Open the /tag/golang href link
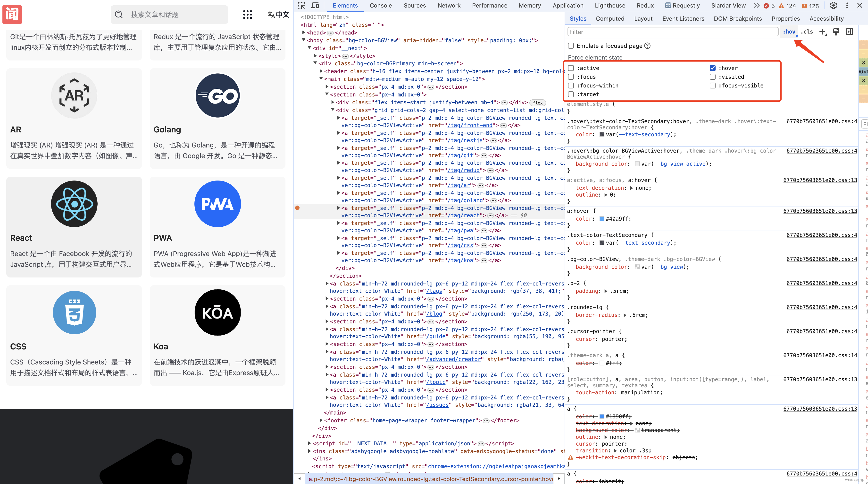 coord(465,200)
